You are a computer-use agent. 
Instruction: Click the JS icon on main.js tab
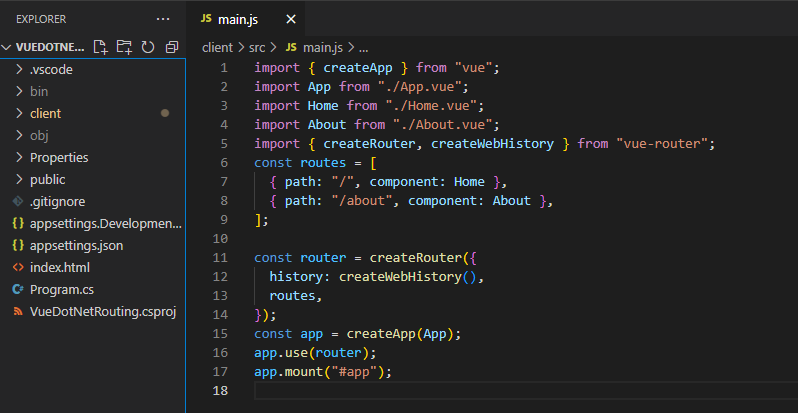coord(206,19)
